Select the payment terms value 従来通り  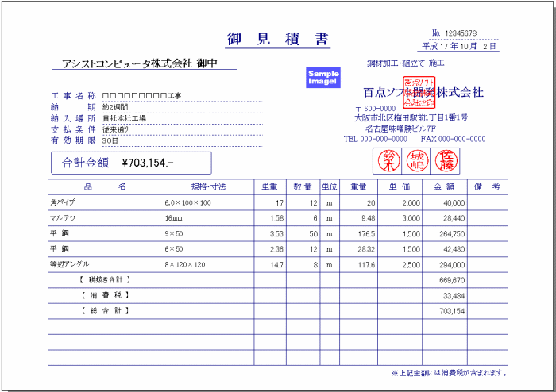(116, 129)
